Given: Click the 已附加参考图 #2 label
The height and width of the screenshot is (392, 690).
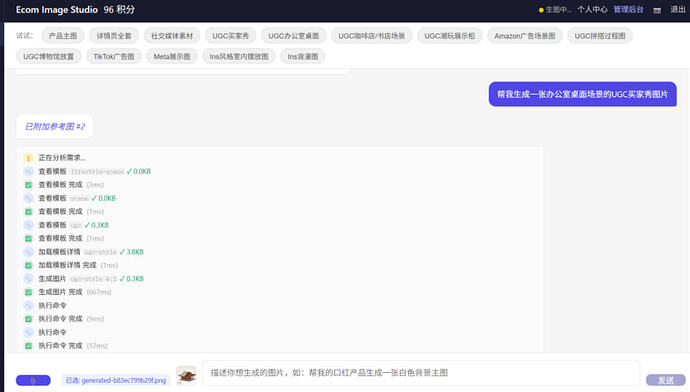Looking at the screenshot, I should pos(55,127).
